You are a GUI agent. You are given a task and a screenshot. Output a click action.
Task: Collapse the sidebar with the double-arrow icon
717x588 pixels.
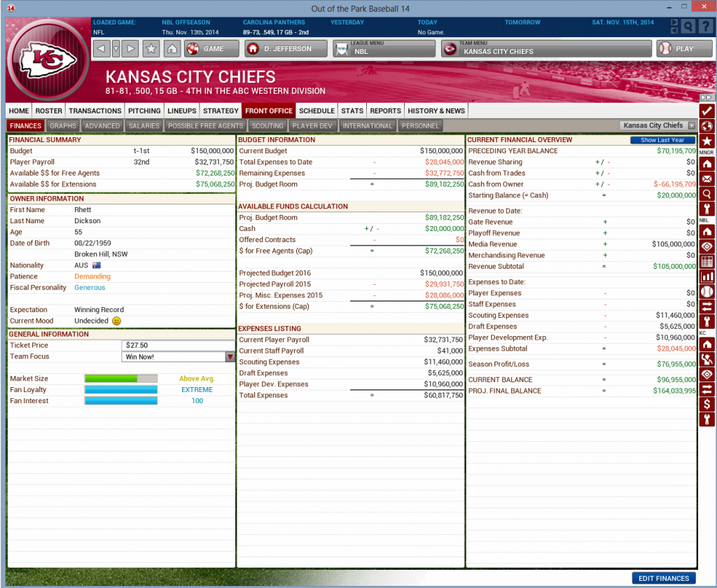(706, 97)
